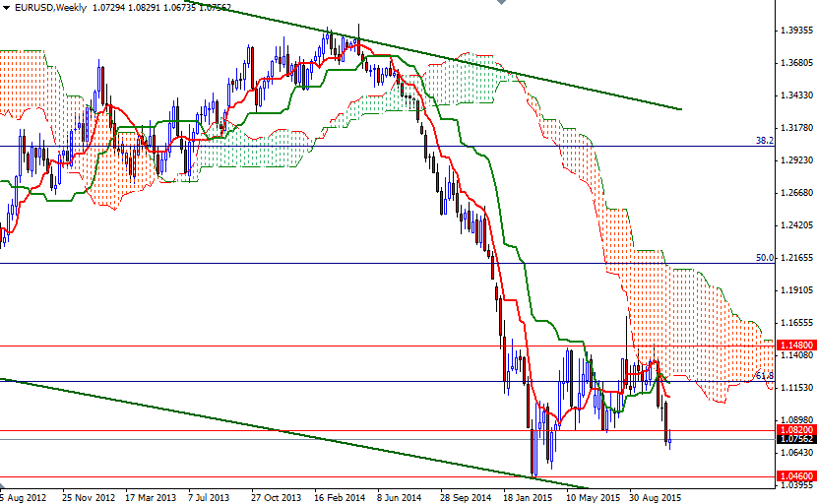Image resolution: width=817 pixels, height=504 pixels.
Task: Click the 28 Sep 2014 date label
Action: (x=466, y=497)
